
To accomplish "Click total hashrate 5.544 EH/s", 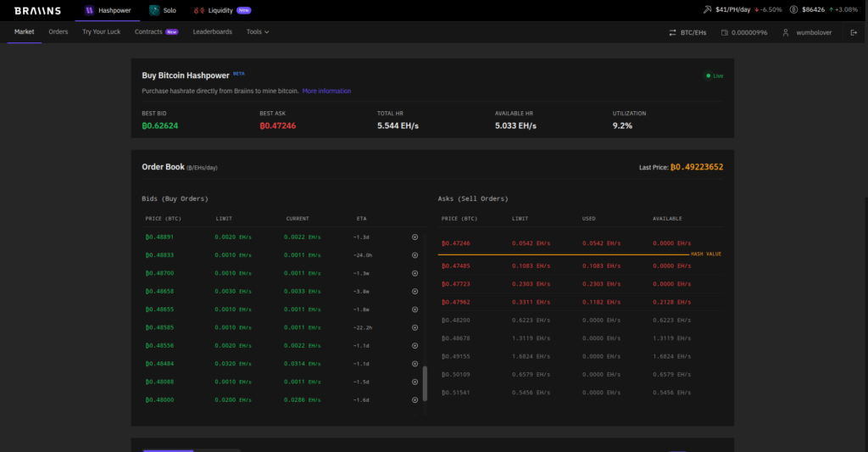I will [398, 126].
